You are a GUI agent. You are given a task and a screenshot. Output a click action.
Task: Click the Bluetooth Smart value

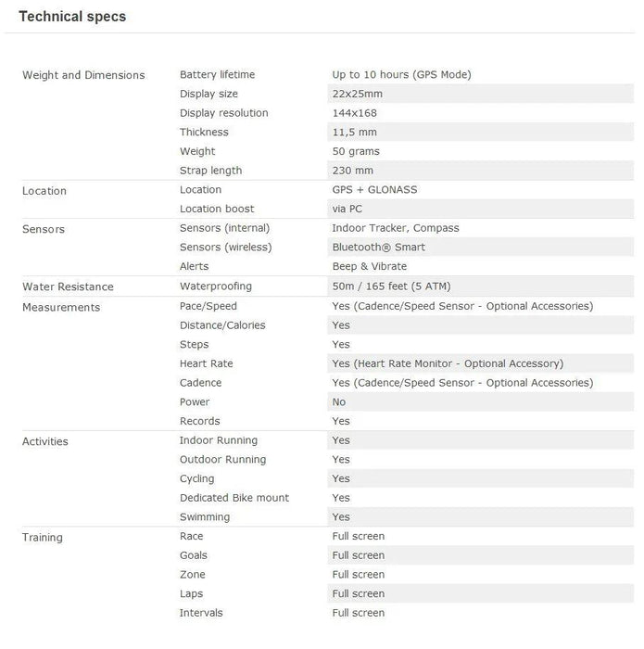[378, 248]
